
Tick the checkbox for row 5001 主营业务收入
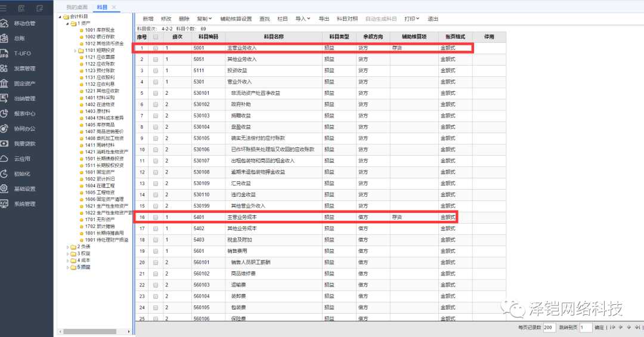click(x=156, y=48)
